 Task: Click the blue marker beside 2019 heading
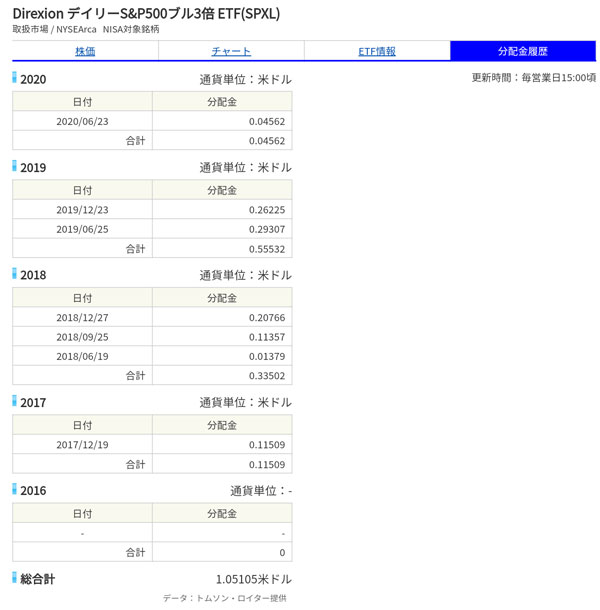click(15, 166)
